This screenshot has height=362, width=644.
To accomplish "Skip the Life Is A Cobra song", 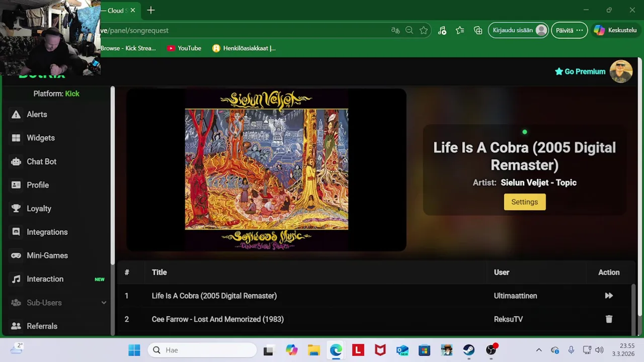I will point(609,296).
